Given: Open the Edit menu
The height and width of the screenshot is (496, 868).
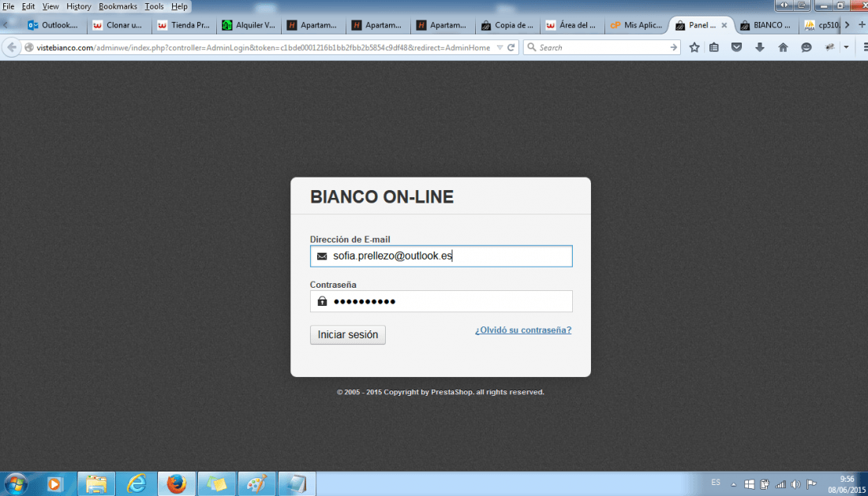Looking at the screenshot, I should [28, 6].
